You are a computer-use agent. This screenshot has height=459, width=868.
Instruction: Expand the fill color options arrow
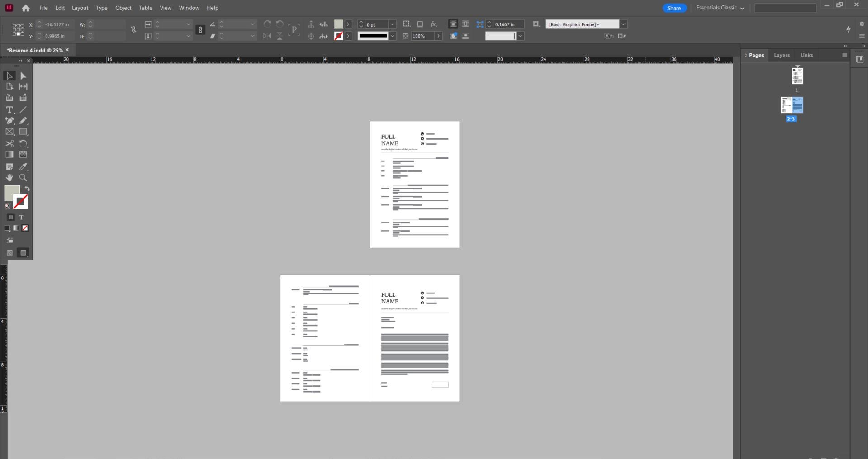348,24
